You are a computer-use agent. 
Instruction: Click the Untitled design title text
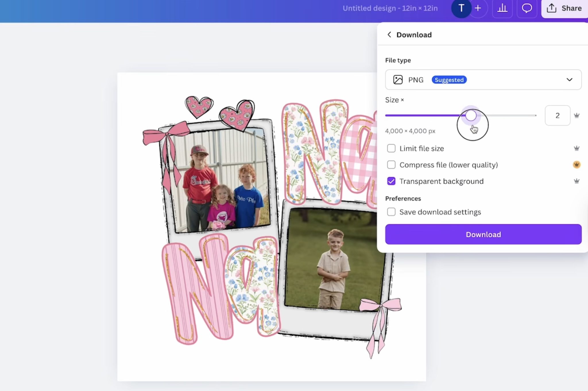click(390, 8)
